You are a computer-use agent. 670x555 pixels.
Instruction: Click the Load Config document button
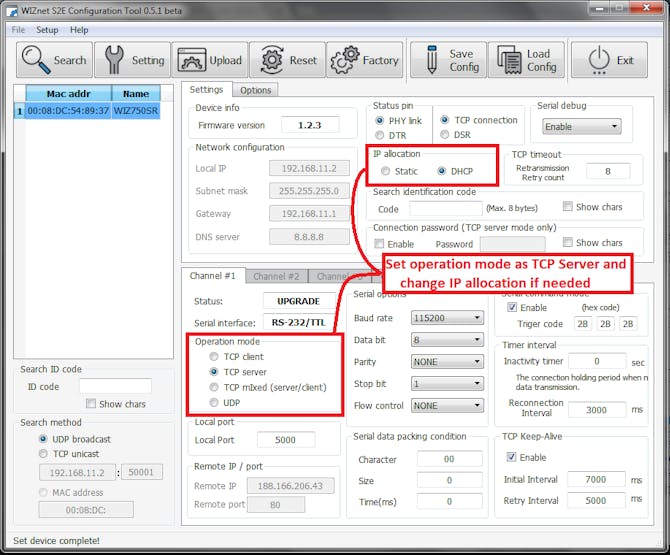[x=526, y=60]
